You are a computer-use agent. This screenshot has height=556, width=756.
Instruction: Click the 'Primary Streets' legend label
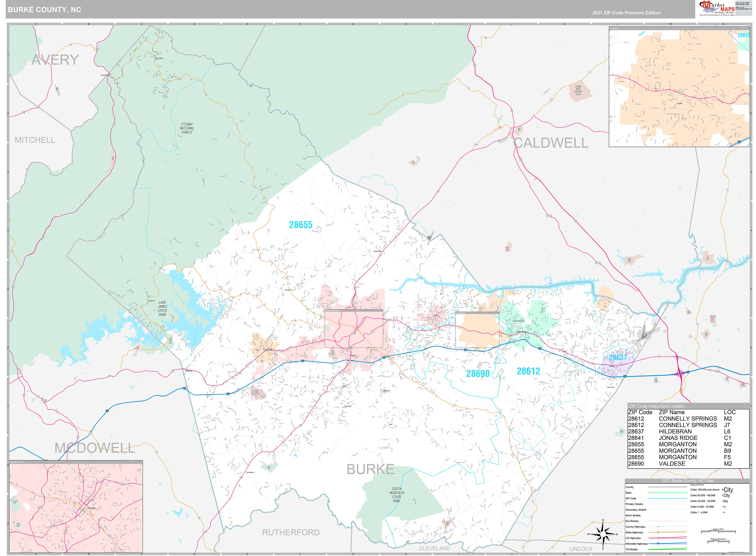634,504
